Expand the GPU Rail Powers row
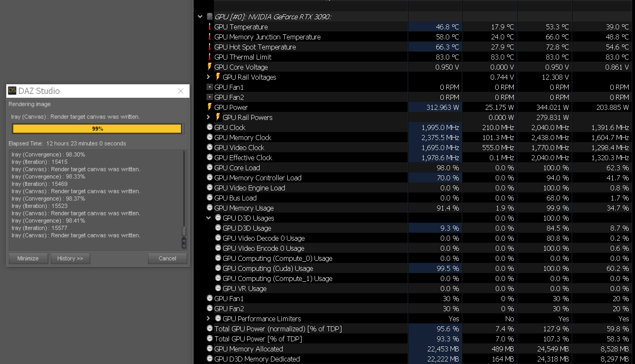The height and width of the screenshot is (364, 635). [x=208, y=117]
